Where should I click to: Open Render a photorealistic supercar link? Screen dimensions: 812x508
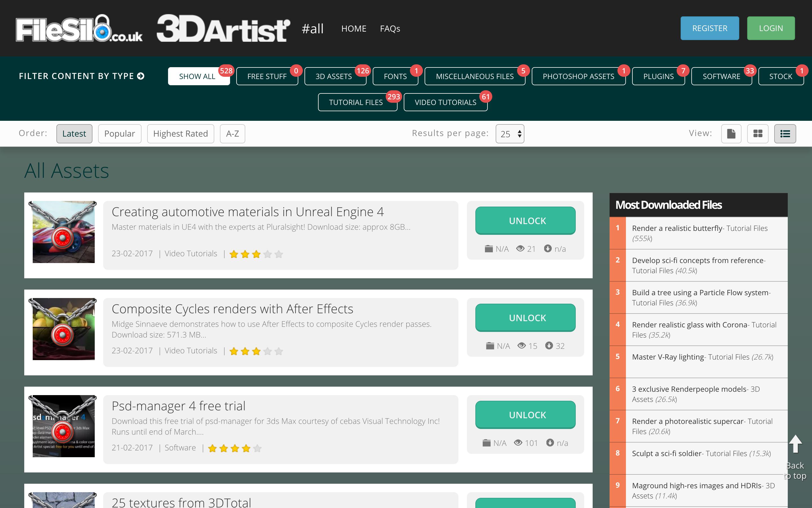[688, 421]
